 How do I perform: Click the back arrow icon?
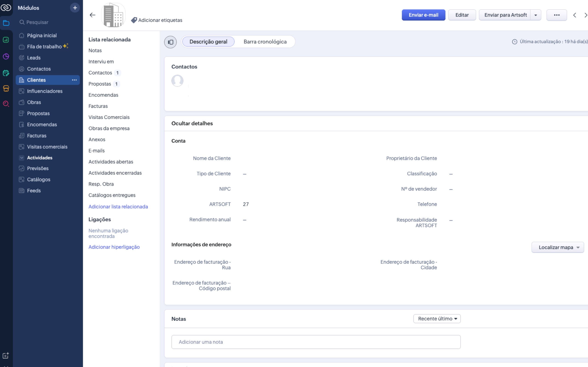(x=92, y=15)
